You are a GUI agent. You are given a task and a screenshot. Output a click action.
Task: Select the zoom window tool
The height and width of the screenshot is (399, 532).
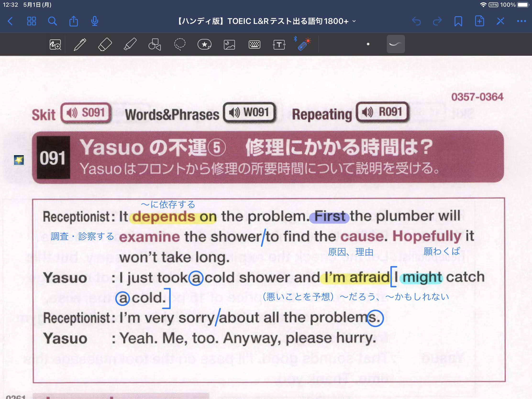(55, 44)
